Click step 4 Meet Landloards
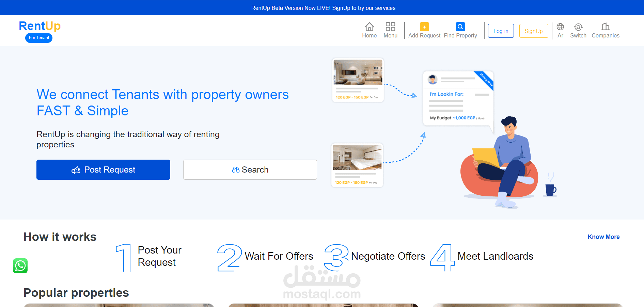 click(482, 257)
